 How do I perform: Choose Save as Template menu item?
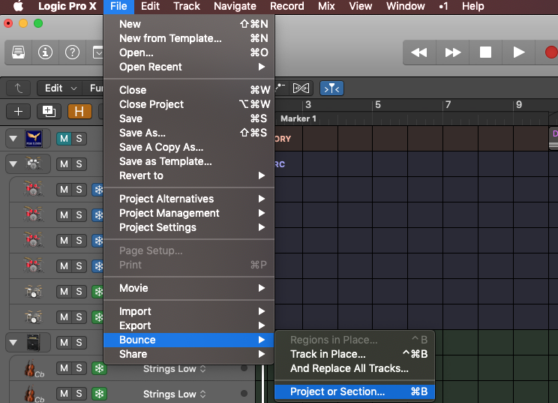click(x=189, y=161)
